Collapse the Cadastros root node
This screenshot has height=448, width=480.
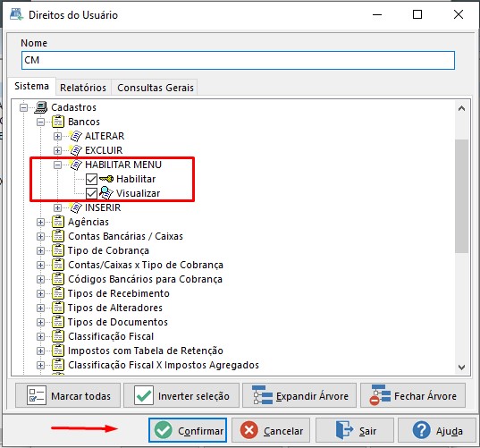pyautogui.click(x=23, y=108)
